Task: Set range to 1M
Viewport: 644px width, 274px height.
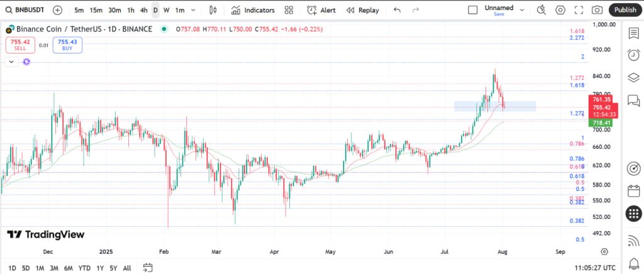Action: [40, 268]
